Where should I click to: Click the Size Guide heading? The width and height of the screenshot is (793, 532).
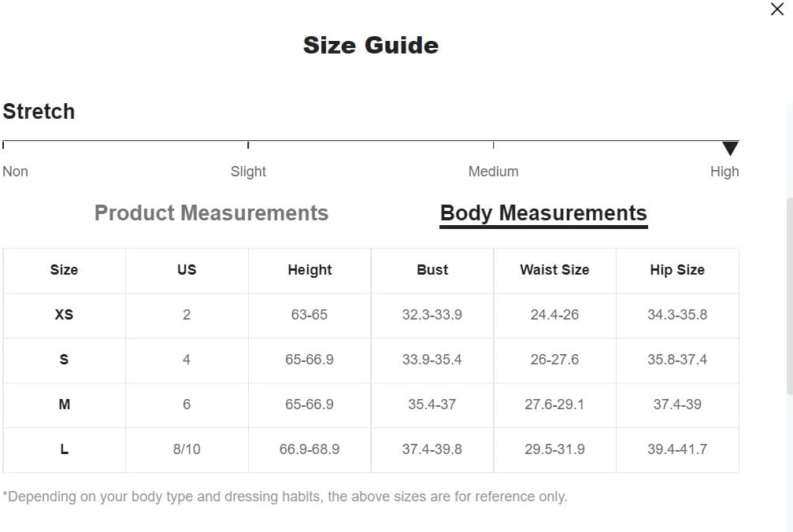click(371, 46)
